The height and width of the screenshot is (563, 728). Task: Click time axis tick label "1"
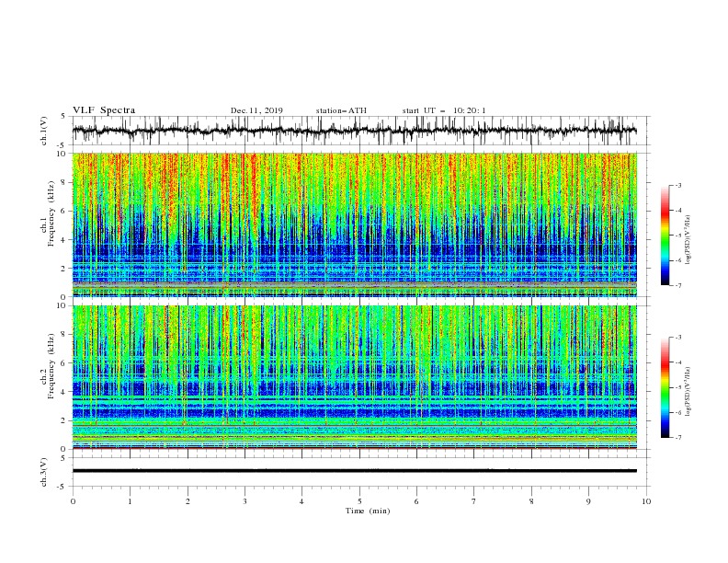[130, 501]
